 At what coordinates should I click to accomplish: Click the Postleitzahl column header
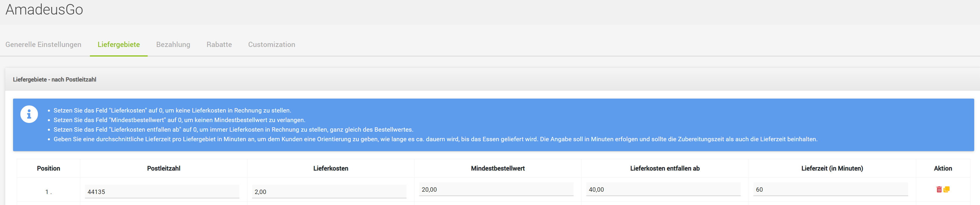tap(164, 168)
